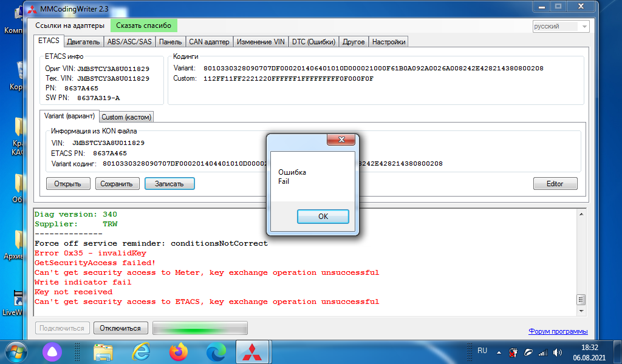
Task: Click the 'GetSecurityAccess failed!' log line
Action: coord(95,263)
